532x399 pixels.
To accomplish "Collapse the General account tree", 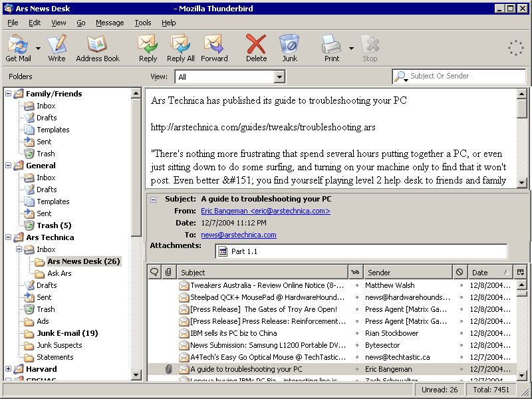I will [9, 165].
